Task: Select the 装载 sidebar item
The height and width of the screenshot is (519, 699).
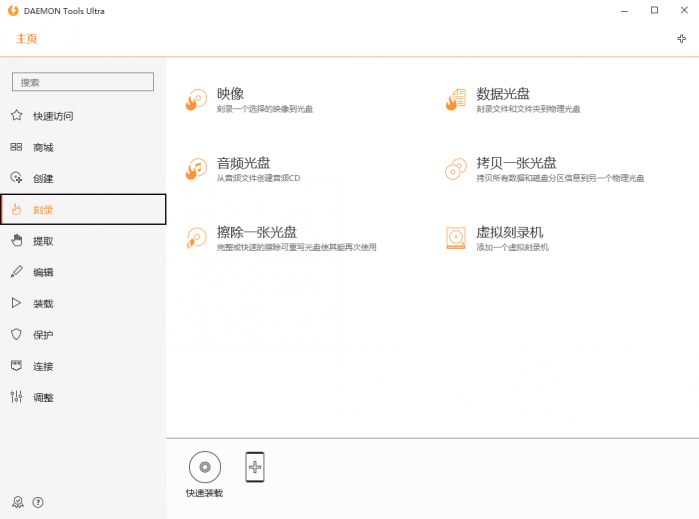Action: (x=83, y=303)
